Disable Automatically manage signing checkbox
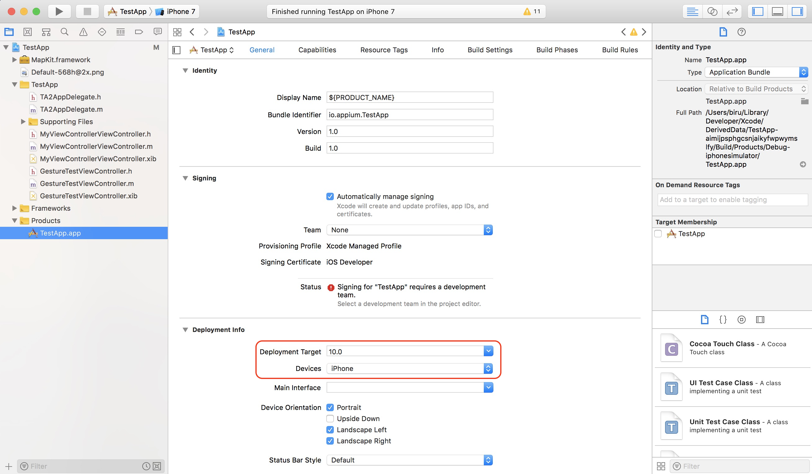This screenshot has height=474, width=812. coord(330,197)
